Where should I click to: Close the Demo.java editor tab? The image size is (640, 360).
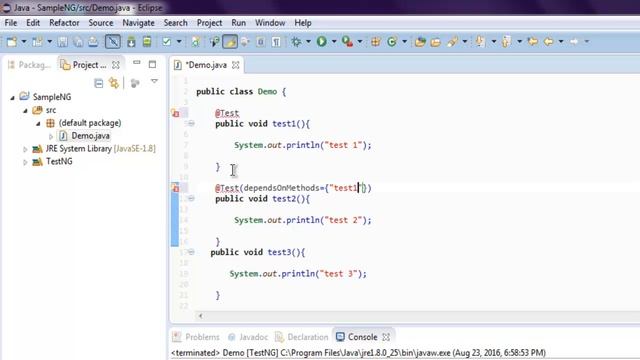tap(236, 65)
